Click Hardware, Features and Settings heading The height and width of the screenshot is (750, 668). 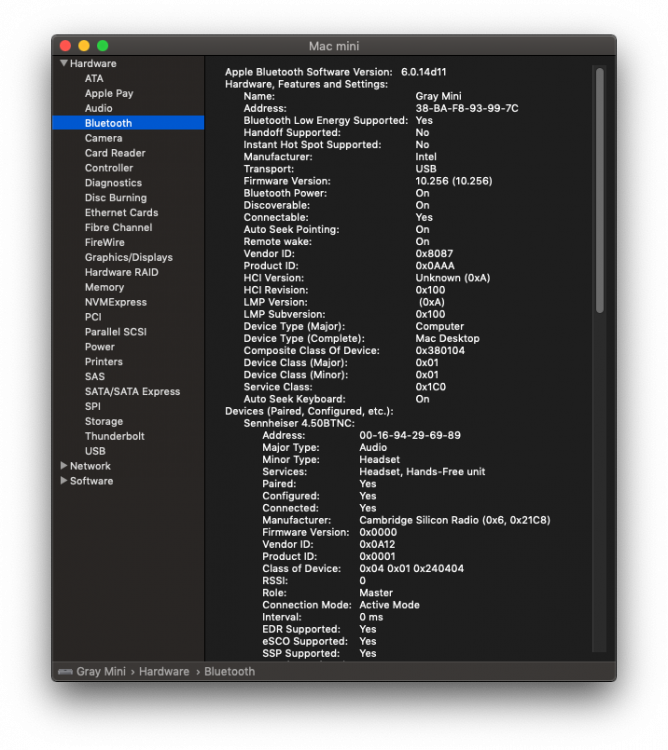(307, 84)
